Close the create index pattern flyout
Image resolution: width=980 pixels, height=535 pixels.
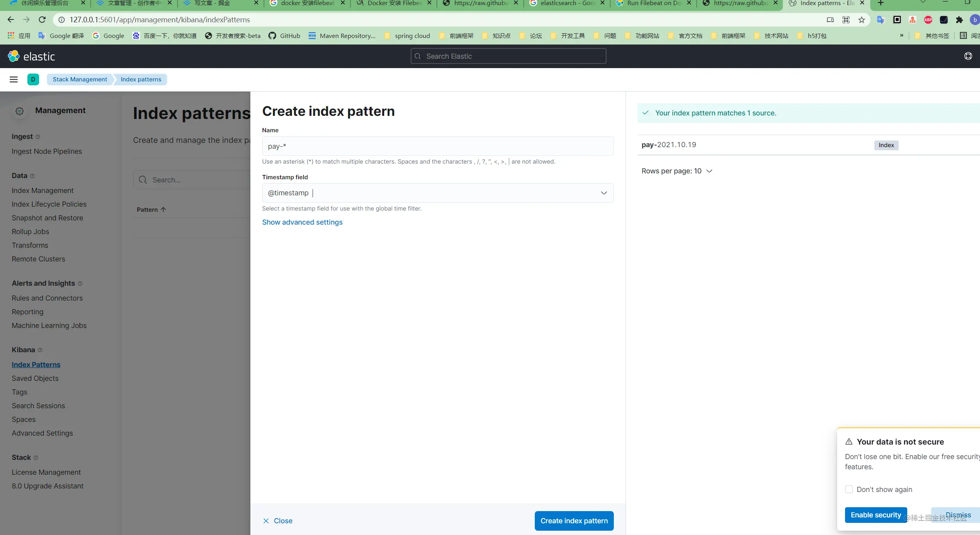click(278, 521)
